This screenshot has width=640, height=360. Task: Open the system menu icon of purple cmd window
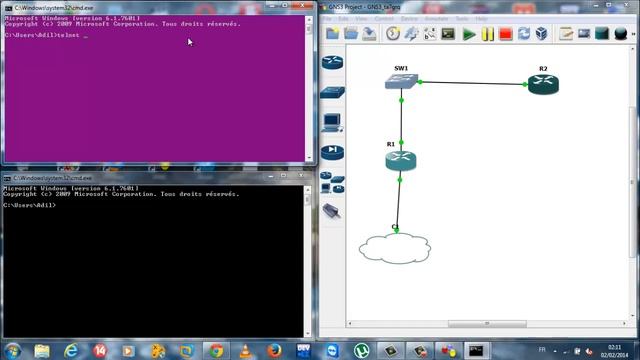9,8
